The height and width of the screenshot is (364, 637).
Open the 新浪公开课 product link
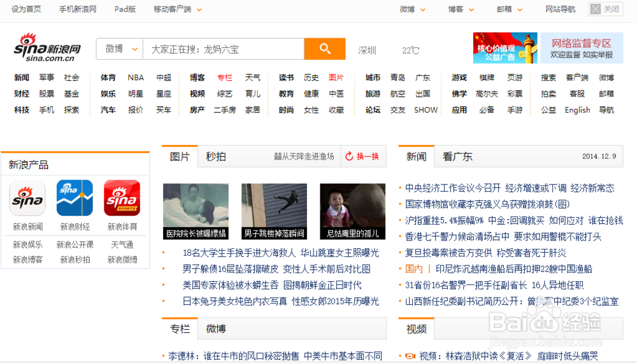[x=75, y=245]
